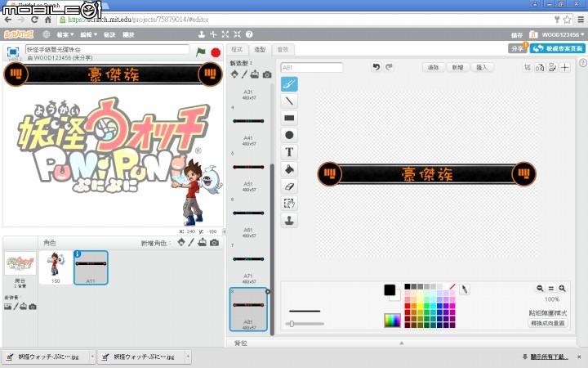Select the Fill bucket tool
The image size is (588, 368).
pos(289,169)
